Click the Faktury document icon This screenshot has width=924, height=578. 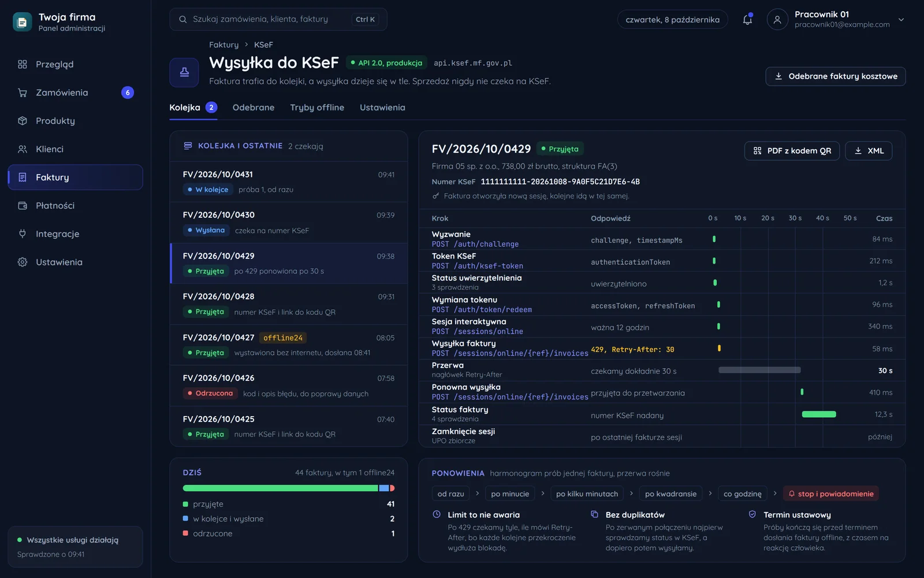(23, 177)
